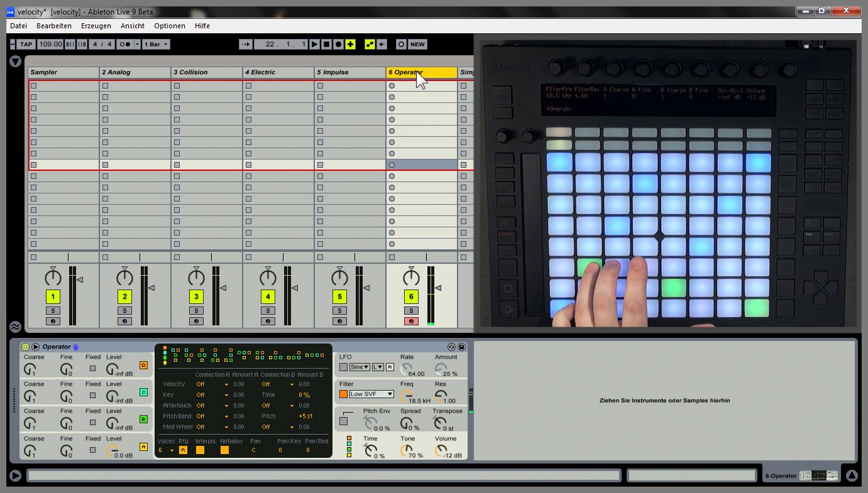Toggle the Follow playback arrow button

click(246, 44)
